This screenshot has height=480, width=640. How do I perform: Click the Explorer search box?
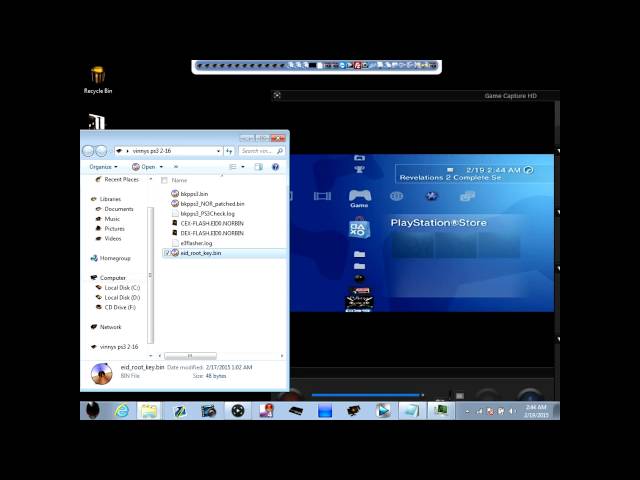pyautogui.click(x=261, y=151)
